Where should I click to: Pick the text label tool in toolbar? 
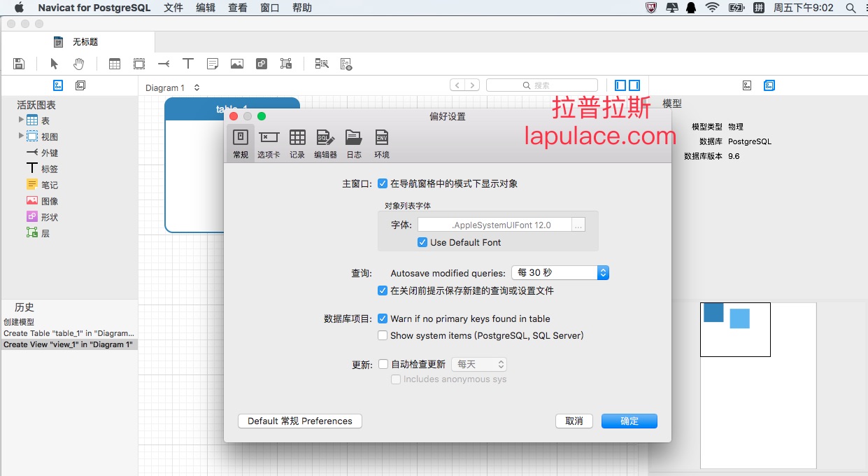coord(188,64)
